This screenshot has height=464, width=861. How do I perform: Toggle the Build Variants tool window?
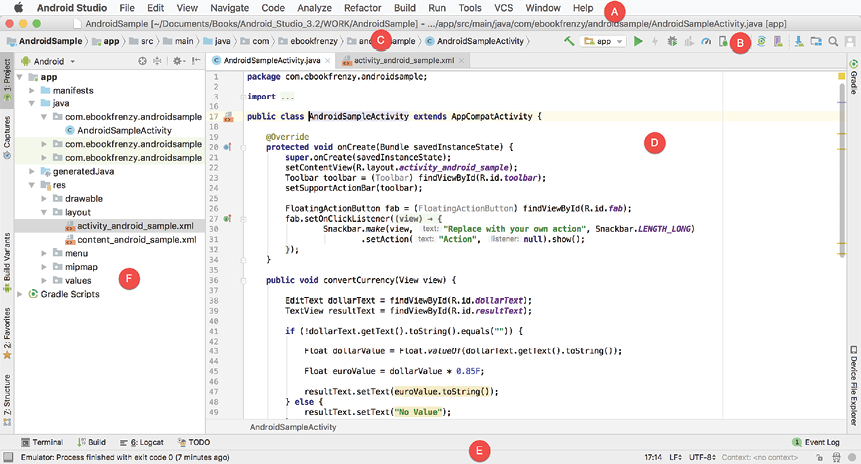[x=7, y=263]
